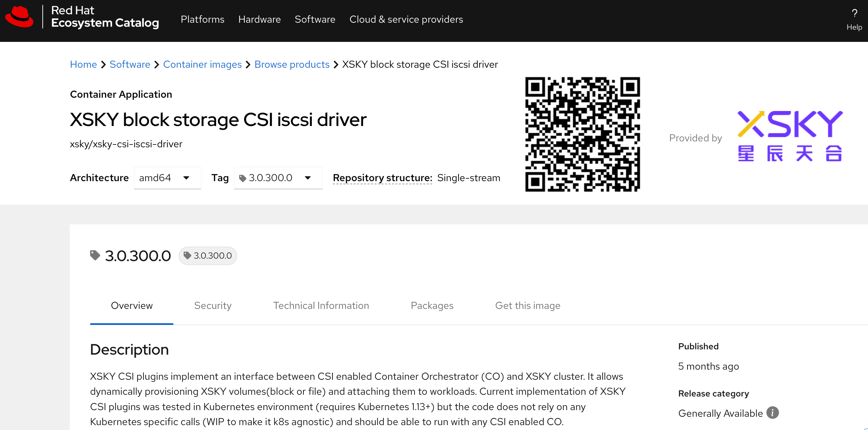Go to Home breadcrumb link
Image resolution: width=868 pixels, height=430 pixels.
tap(83, 65)
